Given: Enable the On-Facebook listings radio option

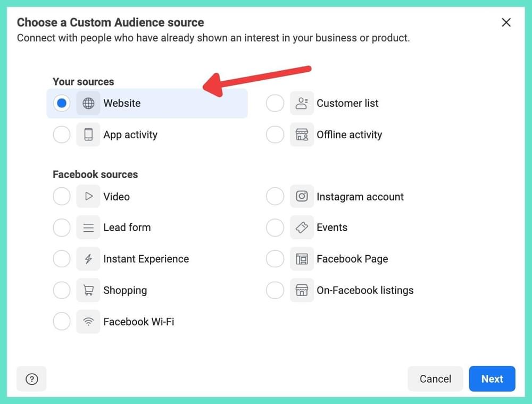Looking at the screenshot, I should pos(275,290).
